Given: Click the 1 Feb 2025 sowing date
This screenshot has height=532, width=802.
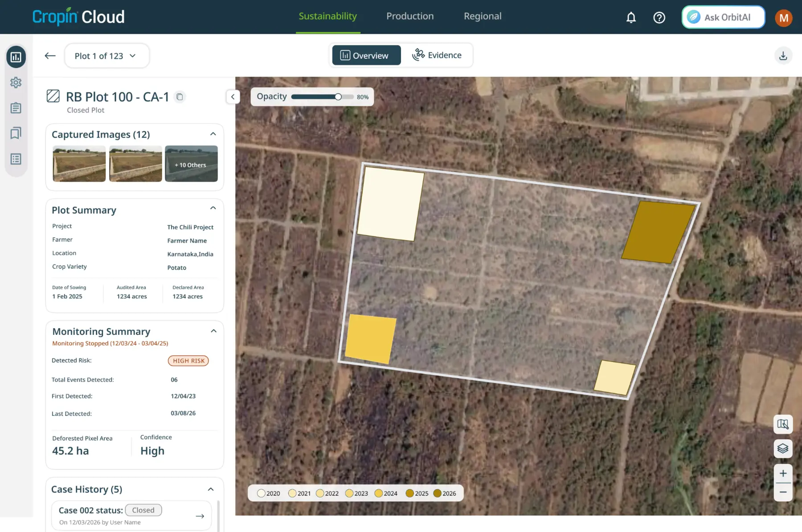Looking at the screenshot, I should 67,296.
